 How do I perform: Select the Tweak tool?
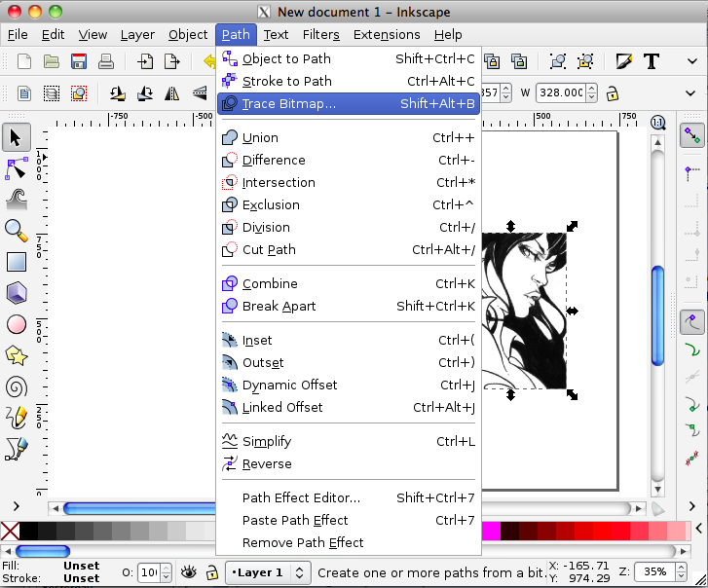click(x=17, y=200)
